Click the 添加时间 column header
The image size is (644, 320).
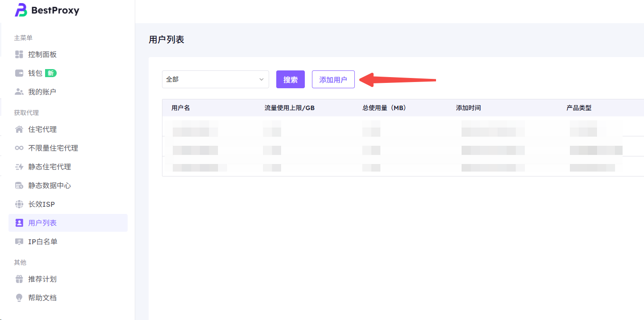468,108
